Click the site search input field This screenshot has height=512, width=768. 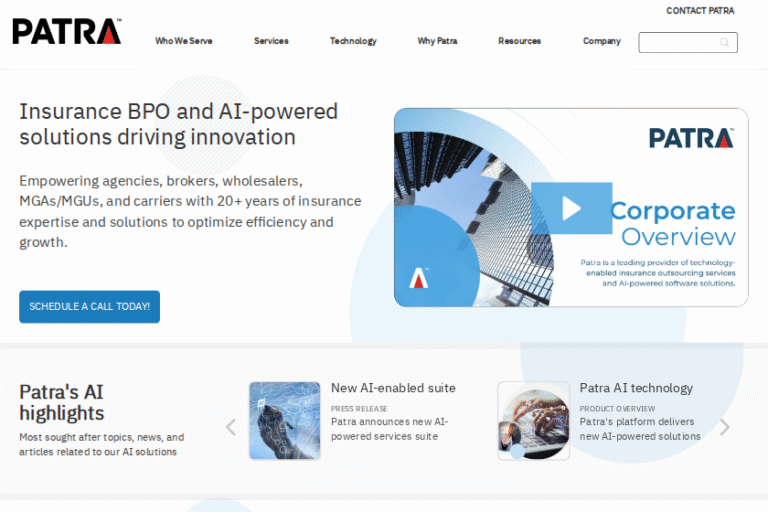[x=688, y=43]
